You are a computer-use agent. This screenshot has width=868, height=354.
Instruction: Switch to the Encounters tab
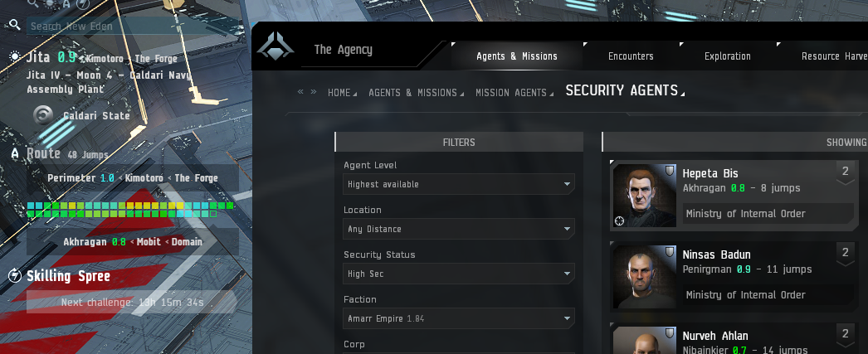(x=631, y=56)
